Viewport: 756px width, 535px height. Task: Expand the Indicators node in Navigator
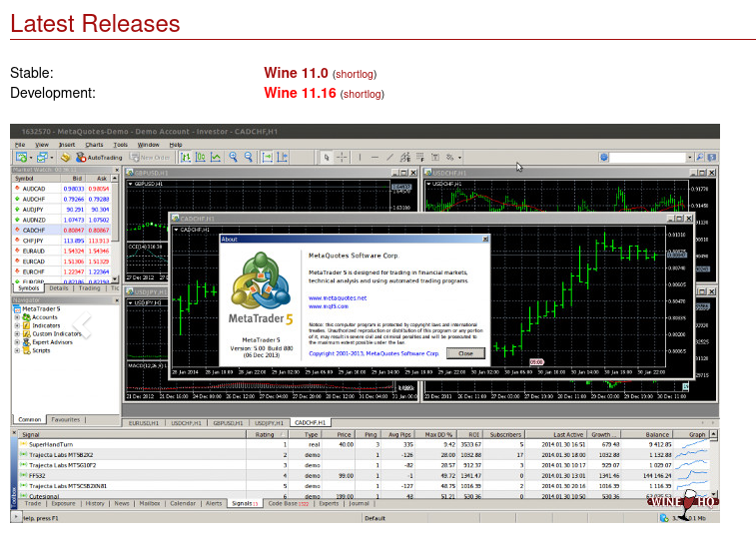click(x=17, y=325)
